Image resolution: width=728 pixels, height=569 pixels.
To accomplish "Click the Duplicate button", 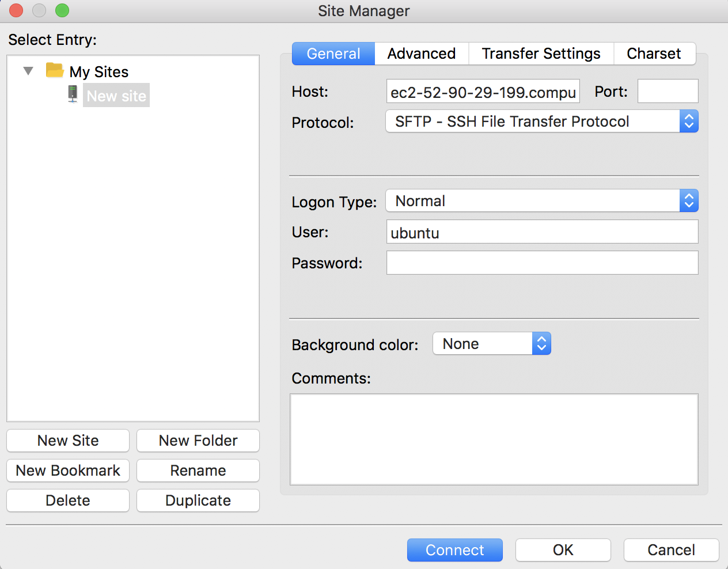I will pyautogui.click(x=198, y=500).
